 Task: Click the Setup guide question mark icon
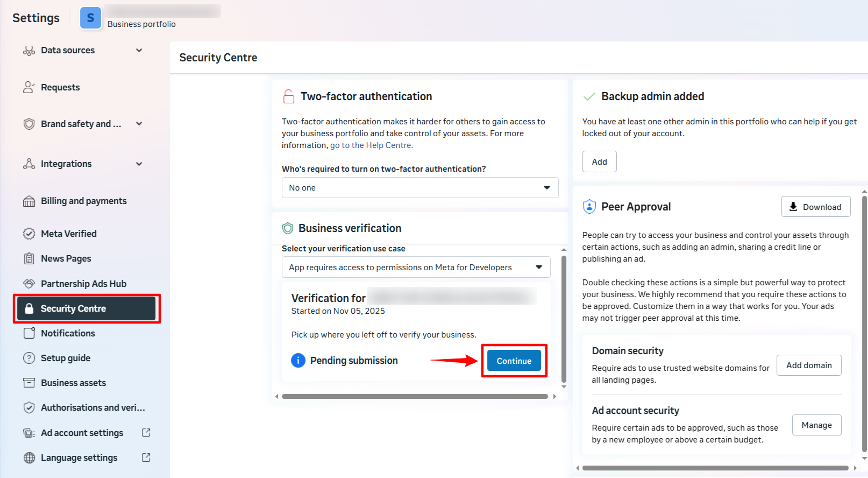pos(29,358)
